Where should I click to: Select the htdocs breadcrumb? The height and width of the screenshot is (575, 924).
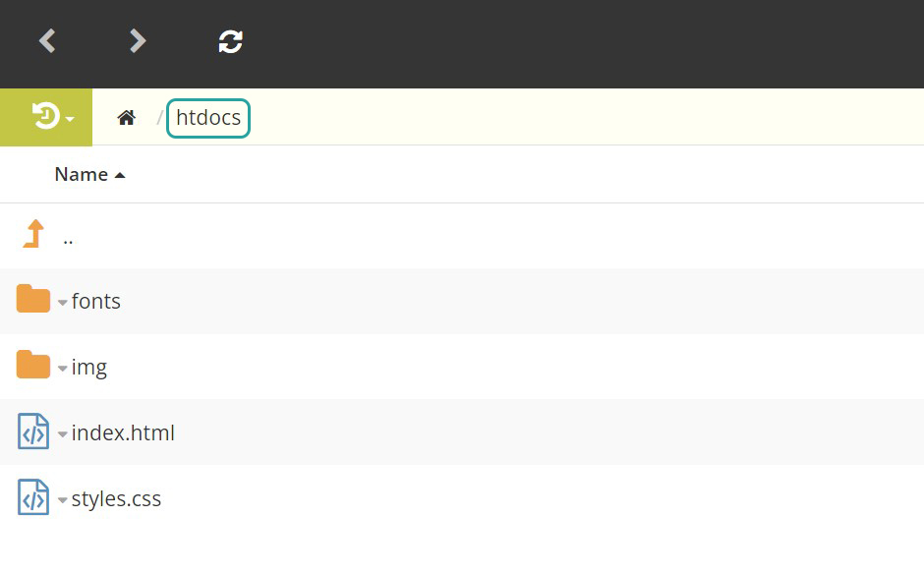(208, 118)
